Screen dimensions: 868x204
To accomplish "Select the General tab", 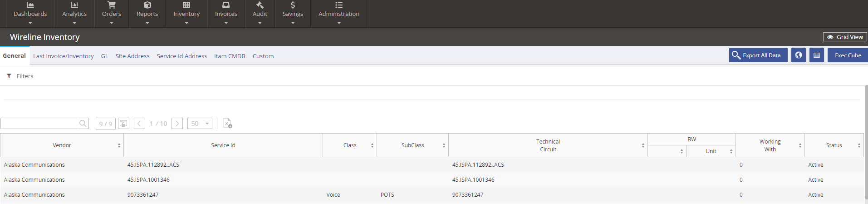I will tap(15, 56).
